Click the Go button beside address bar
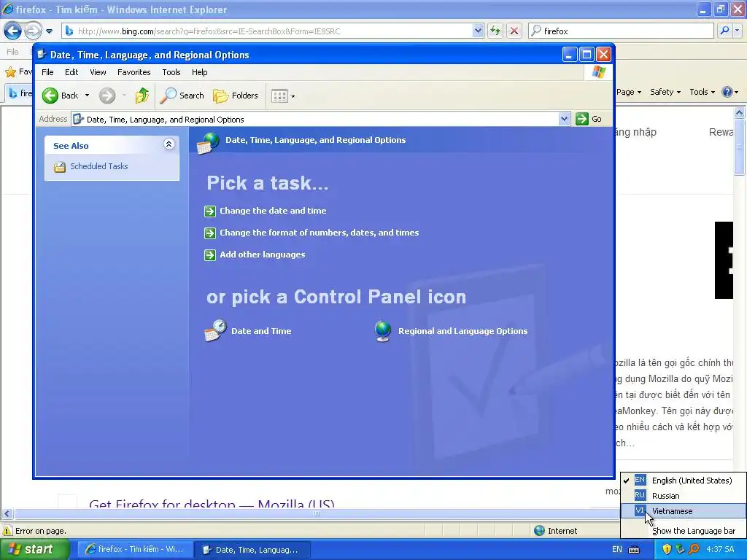Viewport: 747px width, 560px height. (x=589, y=119)
